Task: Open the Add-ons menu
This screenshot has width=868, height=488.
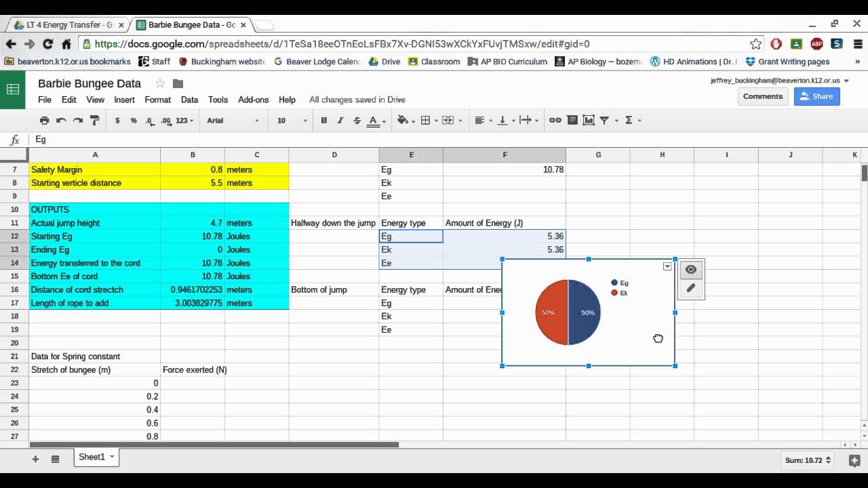Action: tap(254, 100)
